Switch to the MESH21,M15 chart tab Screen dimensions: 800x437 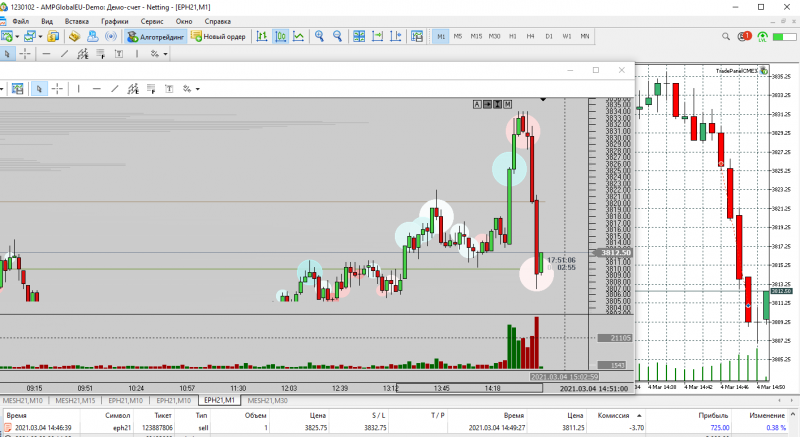75,400
